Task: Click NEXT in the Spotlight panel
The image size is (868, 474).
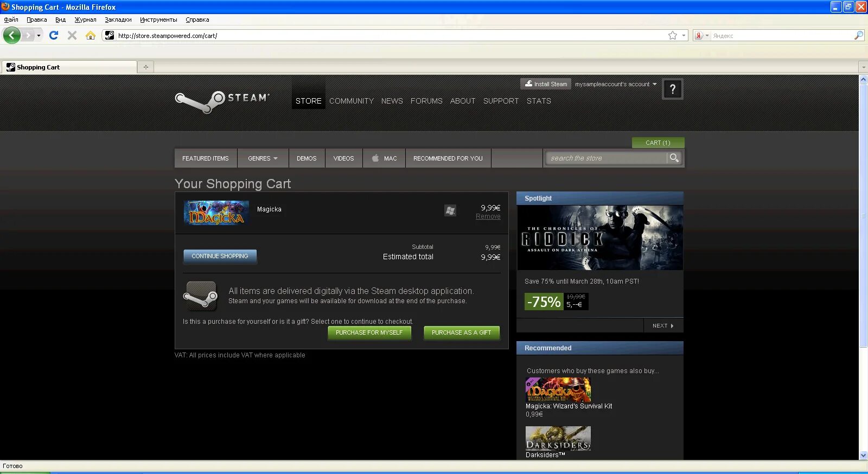Action: coord(663,325)
